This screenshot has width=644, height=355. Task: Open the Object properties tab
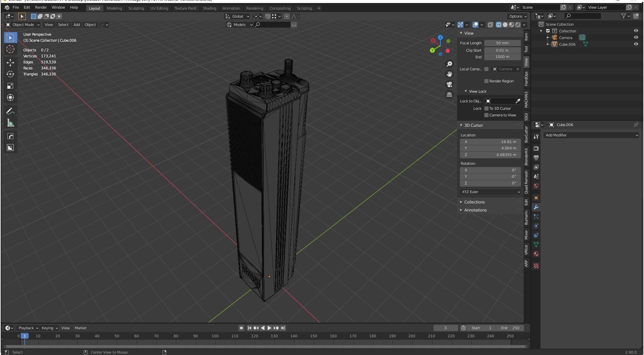[536, 198]
